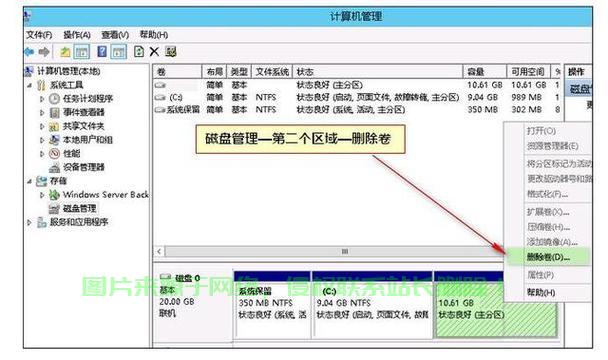Screen dimensions: 608x360
Task: Toggle the Show/Hide Console Tree icon
Action: tap(82, 52)
